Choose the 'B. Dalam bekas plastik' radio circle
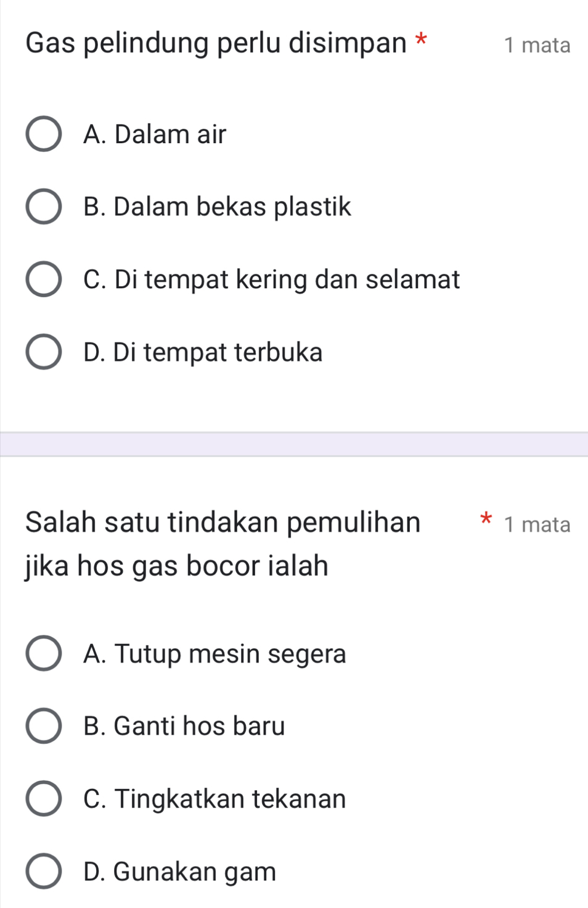 point(43,207)
